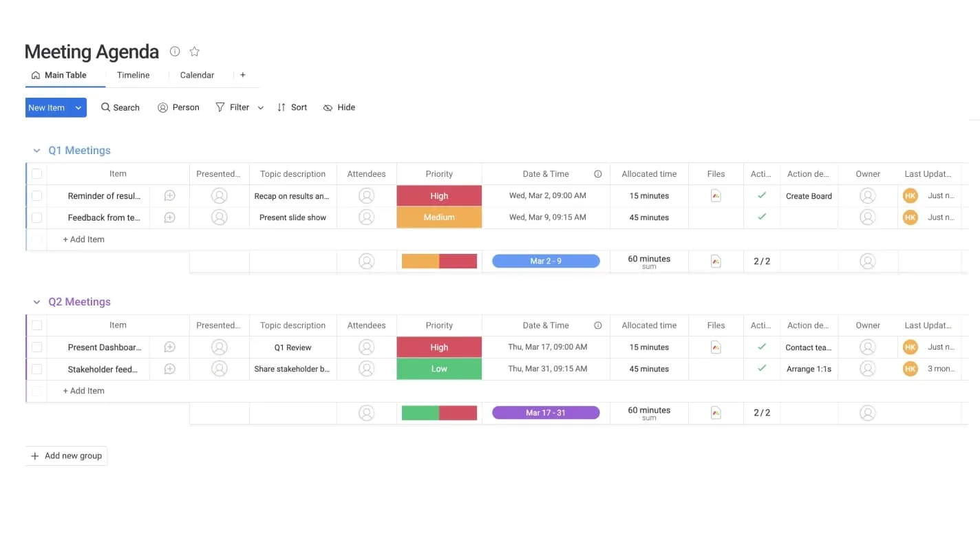Open the file attachment in Reminder of results row
Image resolution: width=980 pixels, height=536 pixels.
pyautogui.click(x=716, y=195)
